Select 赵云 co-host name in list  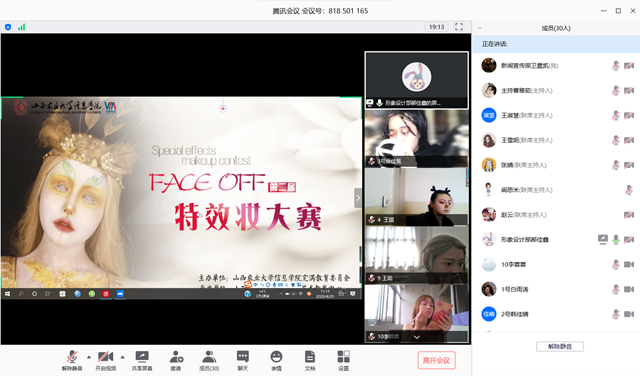[524, 215]
